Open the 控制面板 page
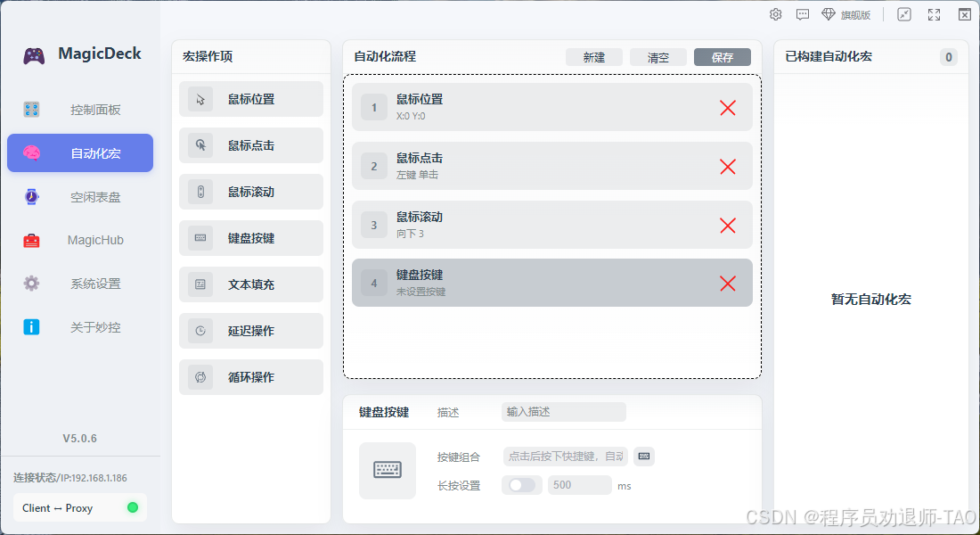Viewport: 980px width, 535px height. [x=80, y=110]
